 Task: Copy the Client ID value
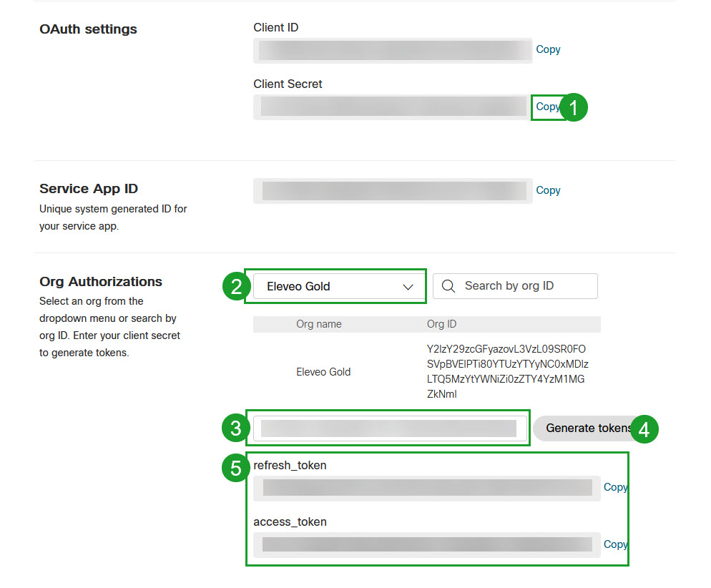point(548,49)
